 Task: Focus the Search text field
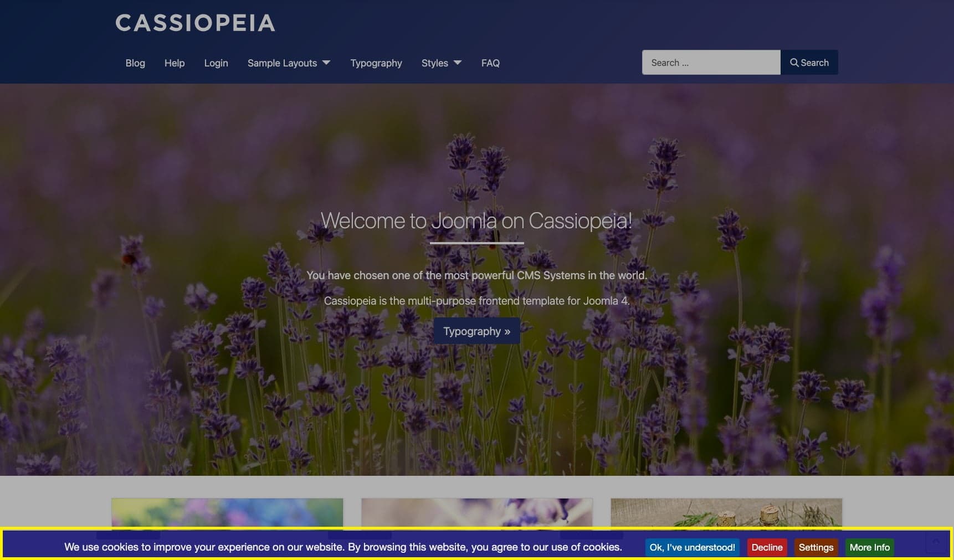click(x=711, y=63)
